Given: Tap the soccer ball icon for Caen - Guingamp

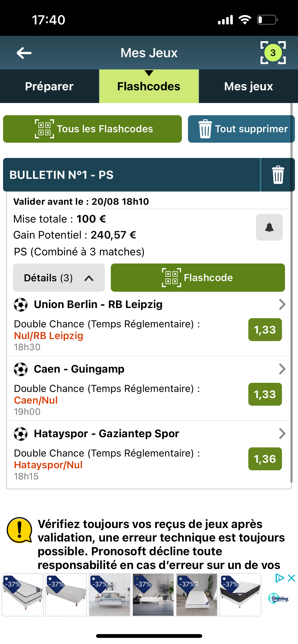Looking at the screenshot, I should click(21, 369).
